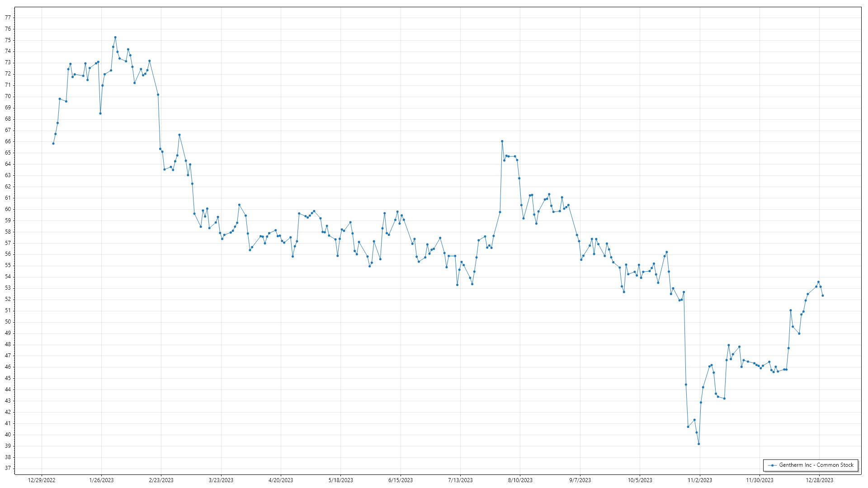Click the lowest data point near 39
868x488 pixels.
pos(698,444)
